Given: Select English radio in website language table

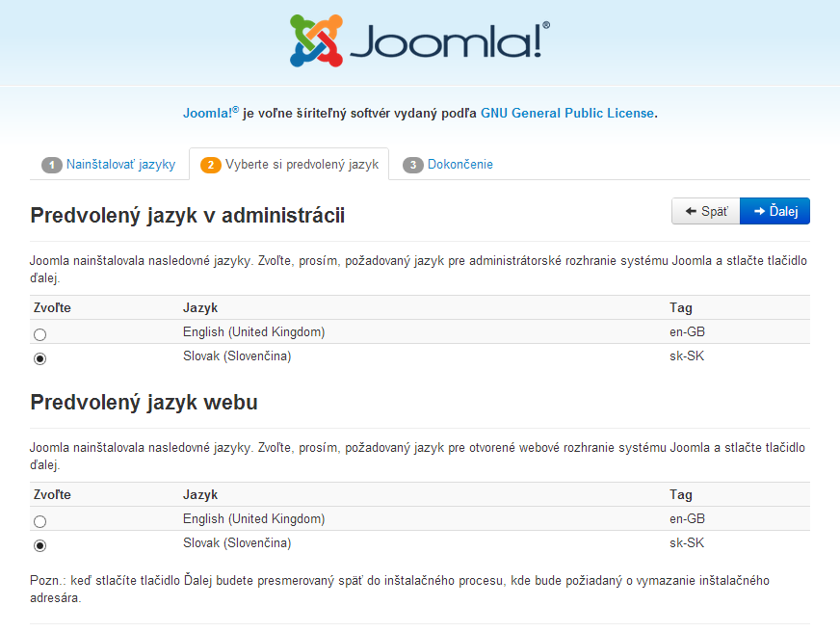Looking at the screenshot, I should click(39, 521).
